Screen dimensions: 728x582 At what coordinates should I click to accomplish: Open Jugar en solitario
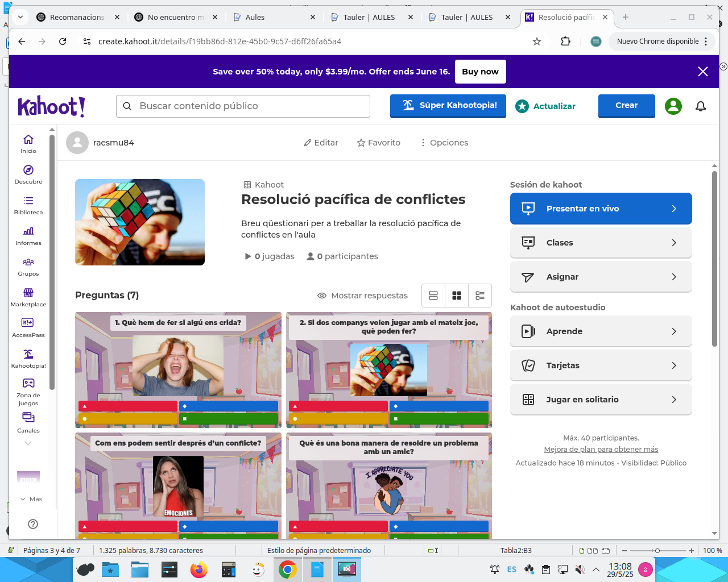(x=601, y=400)
